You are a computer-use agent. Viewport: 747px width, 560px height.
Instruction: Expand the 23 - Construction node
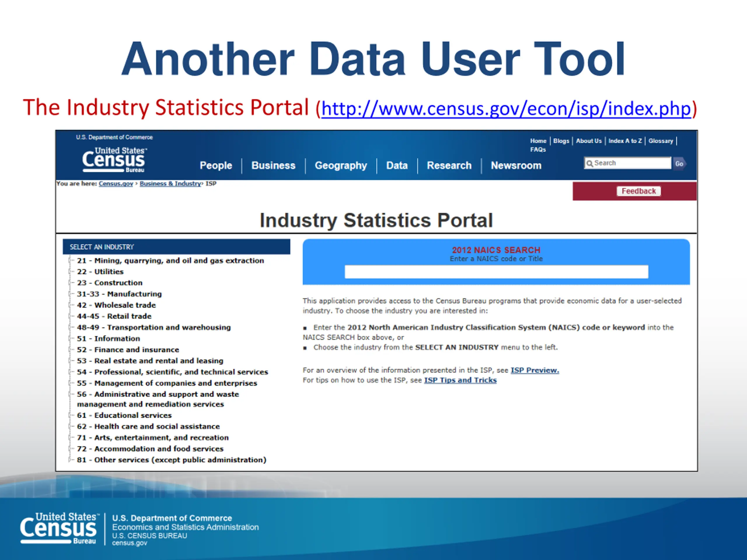pos(70,283)
